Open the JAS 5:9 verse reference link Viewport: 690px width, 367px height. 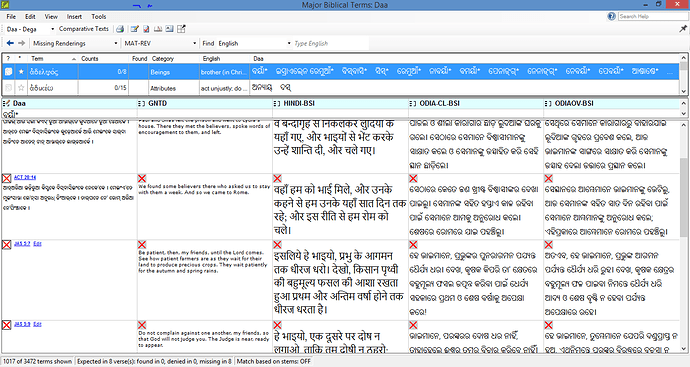[x=22, y=324]
